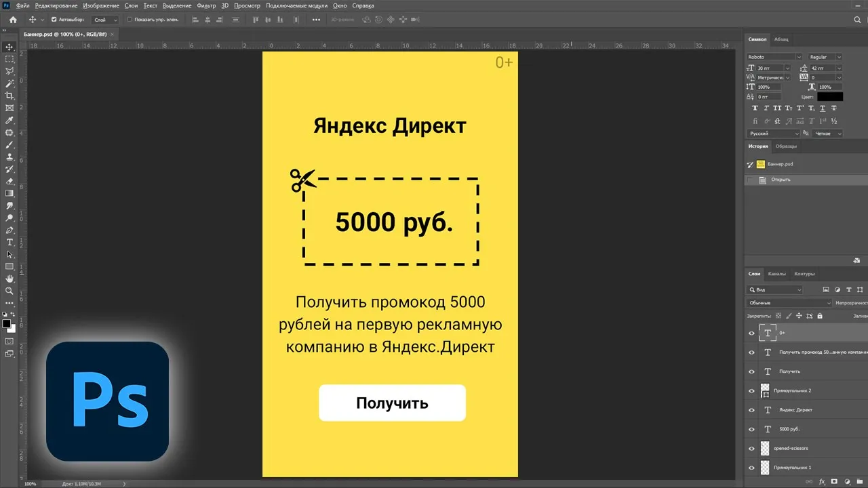Open the Справка menu

(363, 5)
